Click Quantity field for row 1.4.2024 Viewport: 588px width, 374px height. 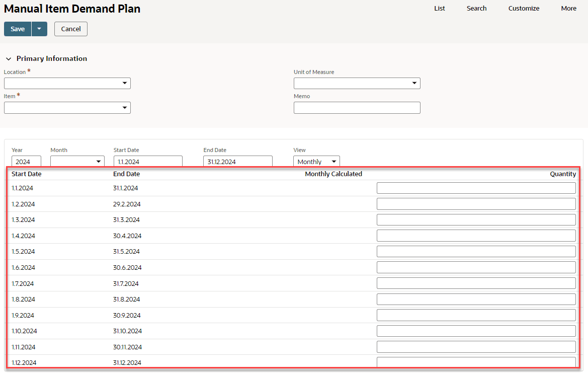pyautogui.click(x=476, y=236)
